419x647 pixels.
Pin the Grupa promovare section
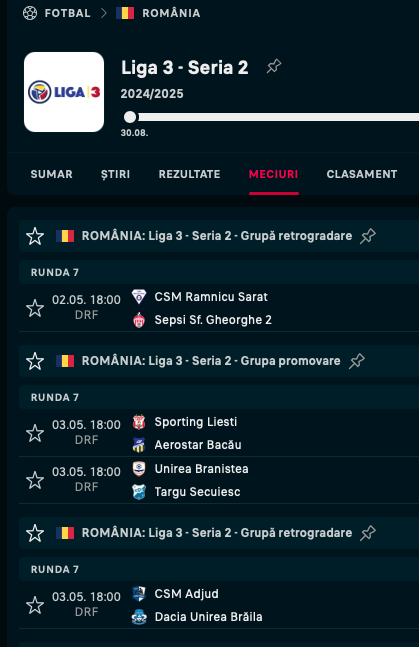click(357, 361)
